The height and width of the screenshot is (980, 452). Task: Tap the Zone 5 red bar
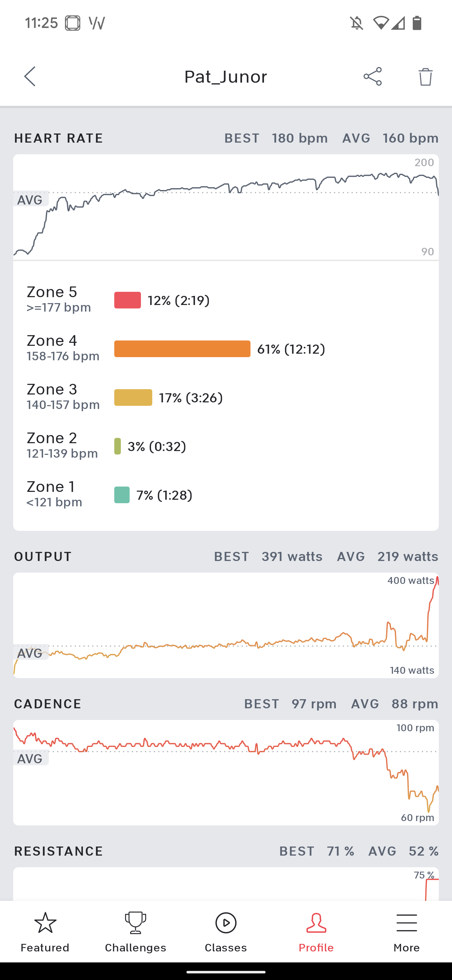click(x=128, y=300)
